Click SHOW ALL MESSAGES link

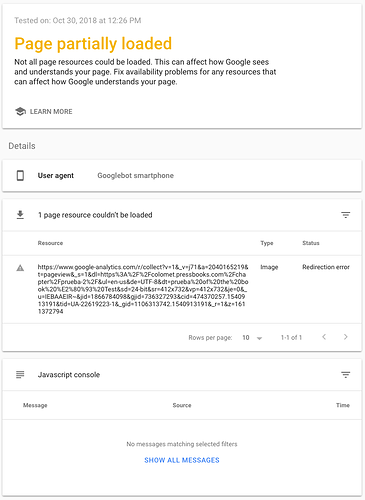(182, 460)
